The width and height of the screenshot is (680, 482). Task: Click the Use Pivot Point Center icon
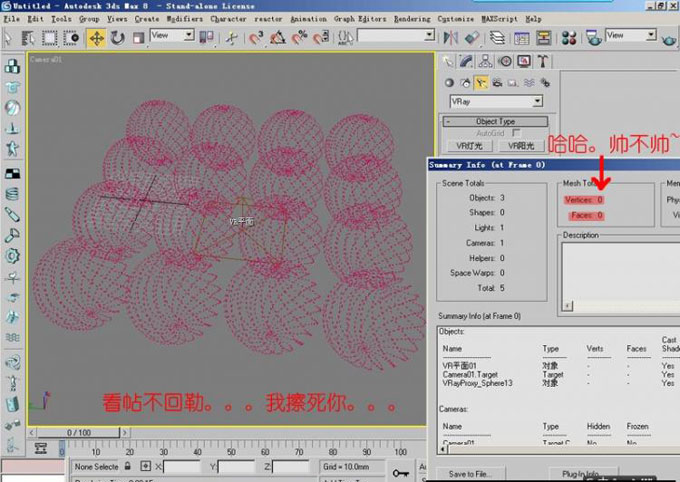click(x=206, y=37)
